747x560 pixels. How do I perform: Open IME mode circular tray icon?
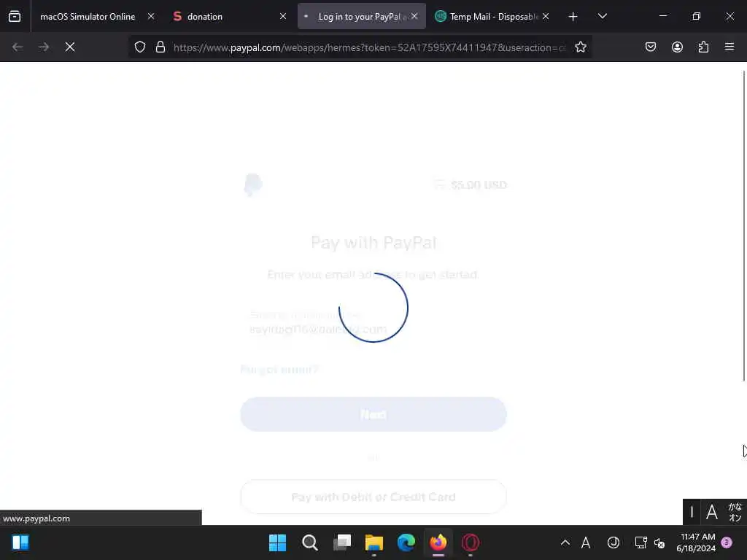click(x=613, y=542)
